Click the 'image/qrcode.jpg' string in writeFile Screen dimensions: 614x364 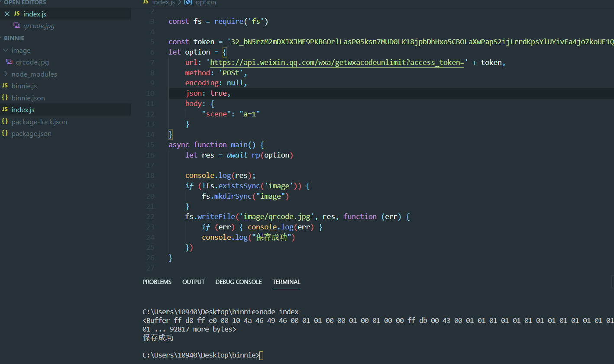pyautogui.click(x=277, y=216)
